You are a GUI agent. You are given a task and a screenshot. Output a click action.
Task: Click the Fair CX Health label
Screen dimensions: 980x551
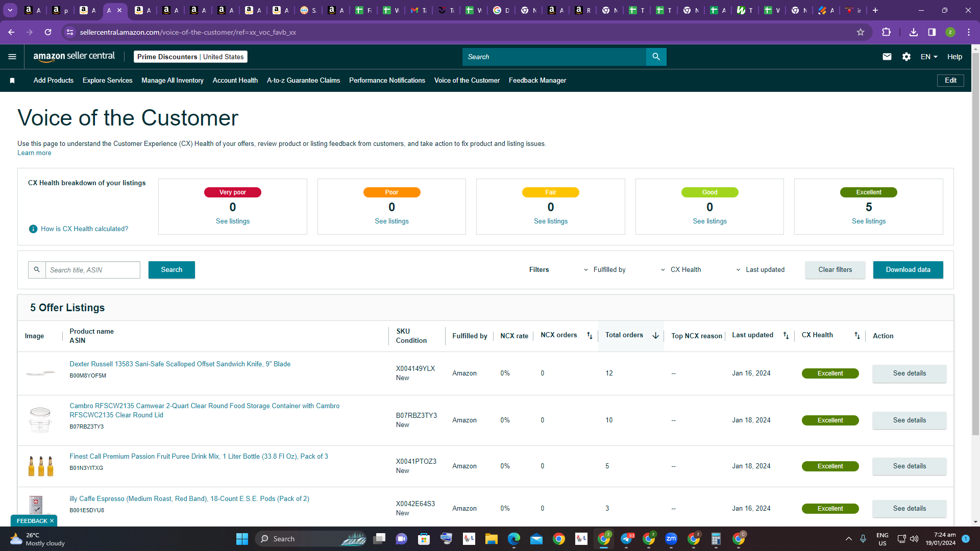pyautogui.click(x=550, y=192)
